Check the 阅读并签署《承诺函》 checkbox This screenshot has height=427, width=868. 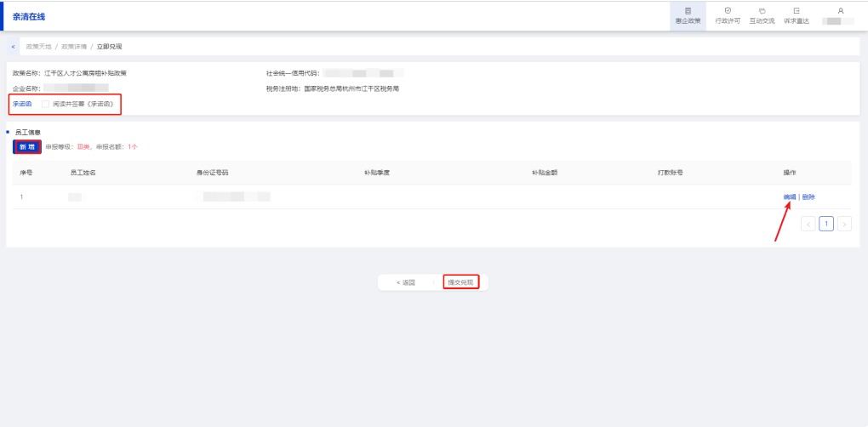coord(45,104)
